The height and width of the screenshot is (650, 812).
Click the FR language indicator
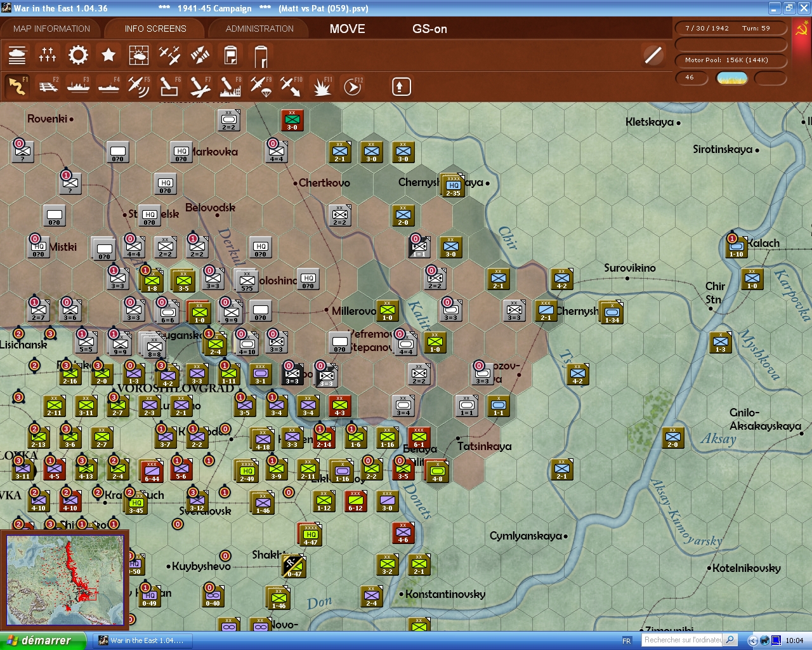pos(627,640)
